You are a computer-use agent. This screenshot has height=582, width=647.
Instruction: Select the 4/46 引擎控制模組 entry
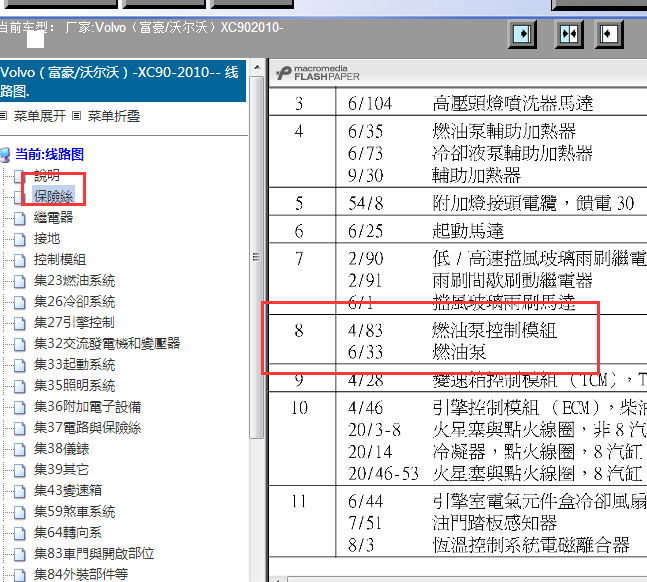tap(497, 408)
